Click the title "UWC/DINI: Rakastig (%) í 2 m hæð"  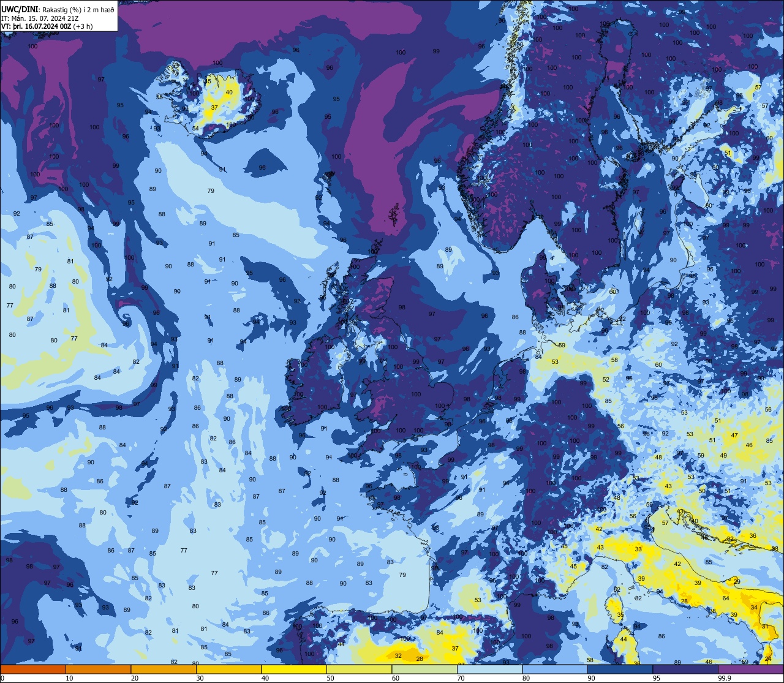(x=58, y=9)
